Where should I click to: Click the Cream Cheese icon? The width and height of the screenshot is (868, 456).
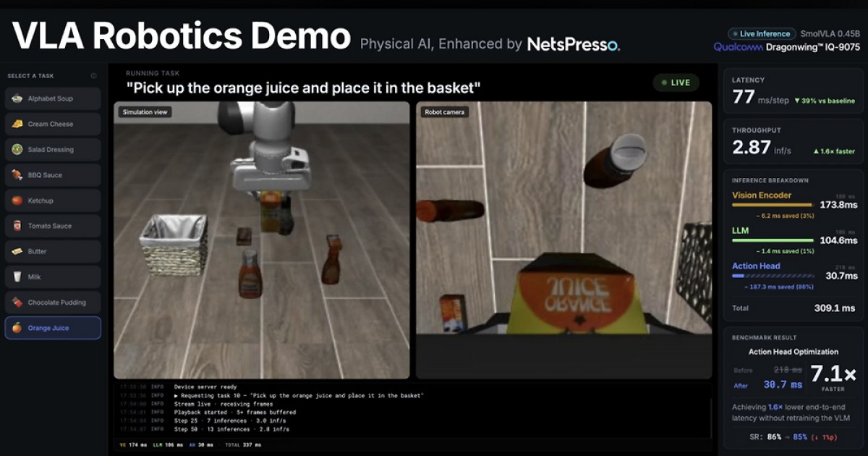click(x=17, y=124)
